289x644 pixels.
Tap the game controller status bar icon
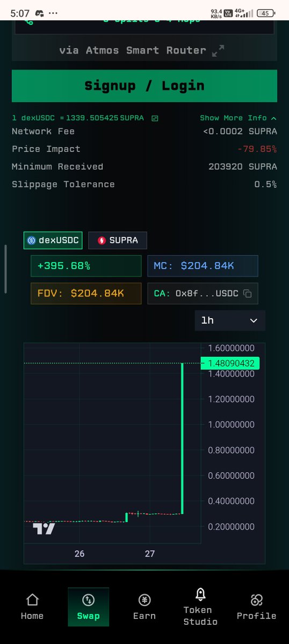[x=39, y=13]
